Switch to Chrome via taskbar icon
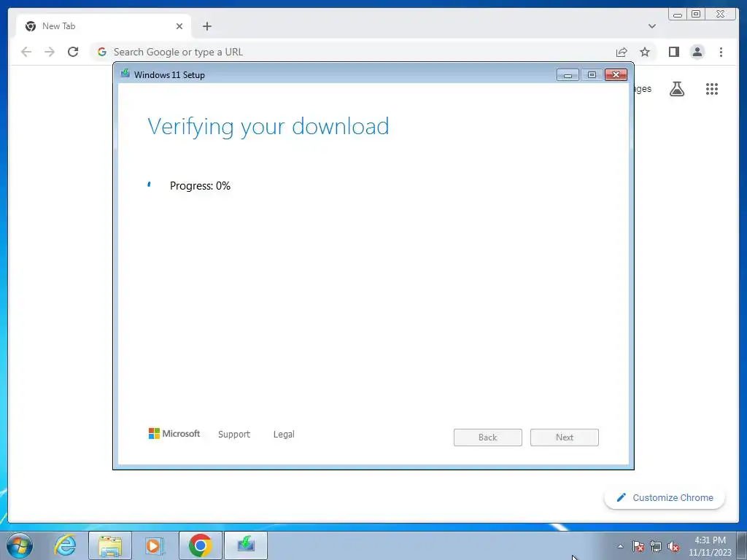This screenshot has width=747, height=560. point(201,545)
